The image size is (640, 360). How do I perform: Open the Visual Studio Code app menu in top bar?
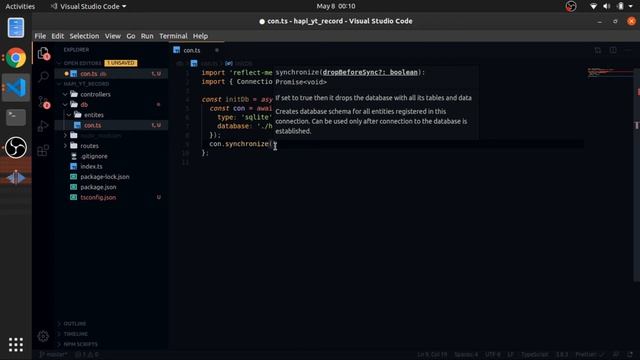89,6
